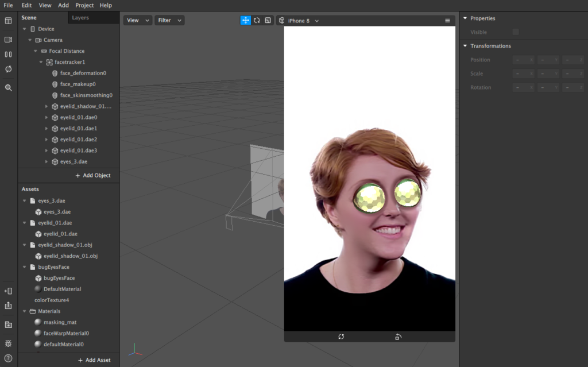Click the help question mark icon

[x=8, y=358]
